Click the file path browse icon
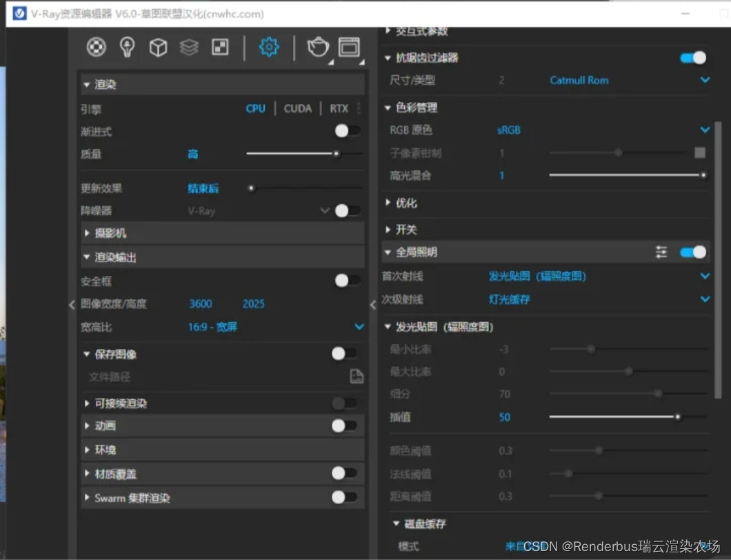Screen dimensions: 731x560 pyautogui.click(x=357, y=377)
